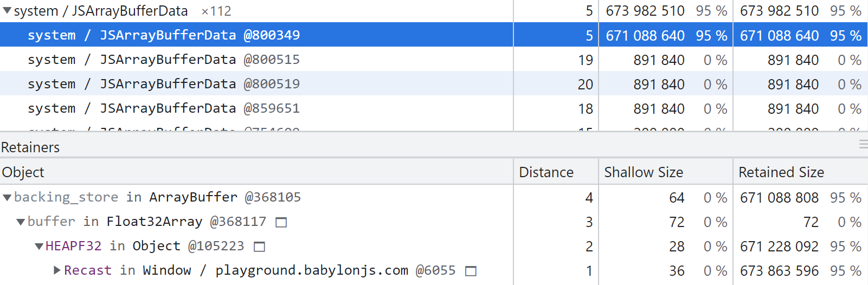This screenshot has width=868, height=285.
Task: Collapse the backing_store in ArrayBuffer retainer
Action: [7, 198]
